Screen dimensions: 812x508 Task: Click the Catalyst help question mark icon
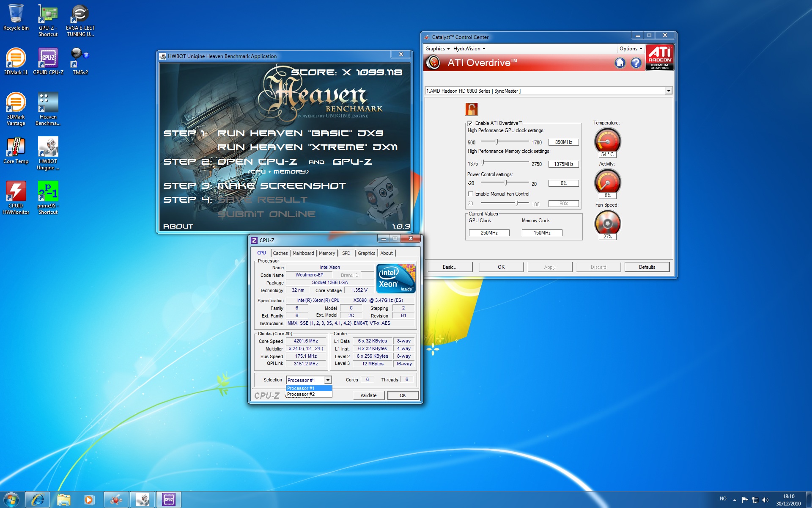coord(636,63)
